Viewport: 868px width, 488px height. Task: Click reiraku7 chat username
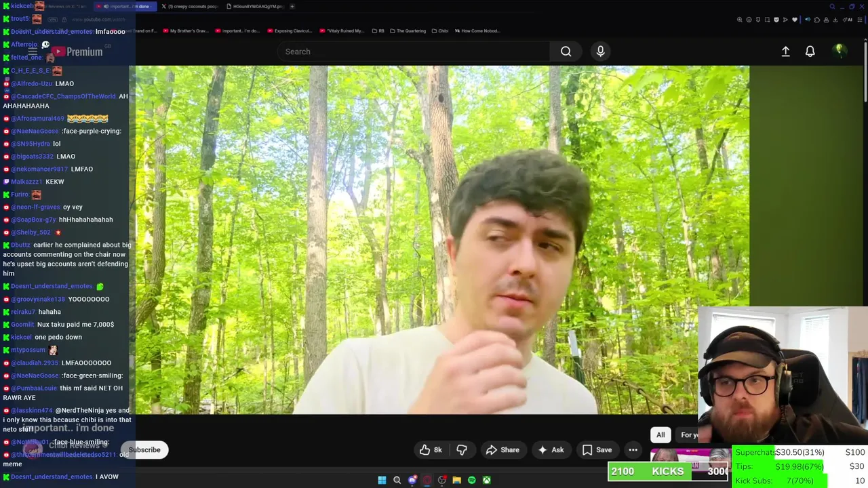tap(23, 312)
